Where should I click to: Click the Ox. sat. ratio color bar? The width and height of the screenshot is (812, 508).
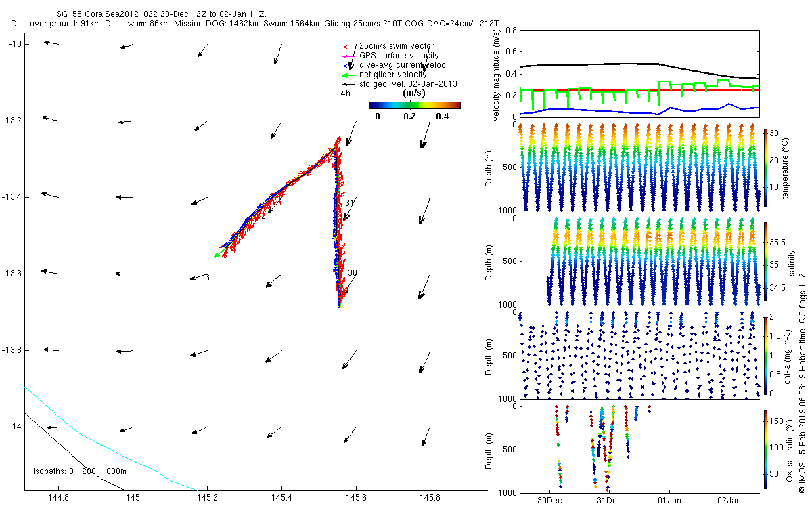point(765,448)
